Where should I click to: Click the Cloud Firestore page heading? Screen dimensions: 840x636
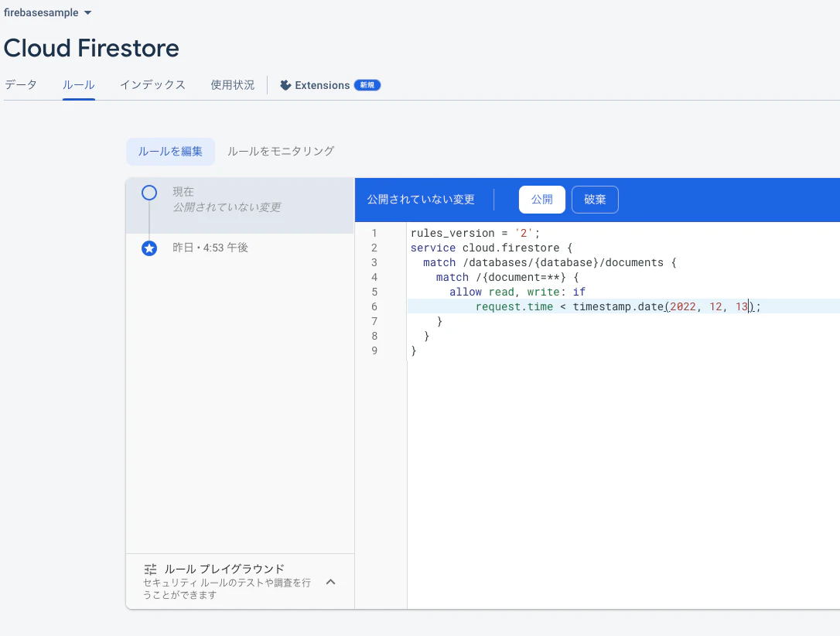pyautogui.click(x=91, y=48)
